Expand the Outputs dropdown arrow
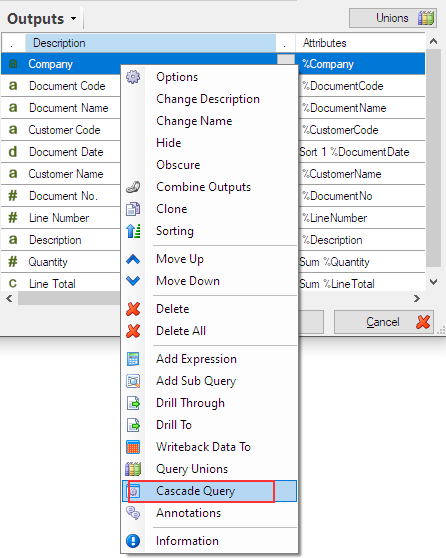Image resolution: width=446 pixels, height=558 pixels. coord(73,19)
